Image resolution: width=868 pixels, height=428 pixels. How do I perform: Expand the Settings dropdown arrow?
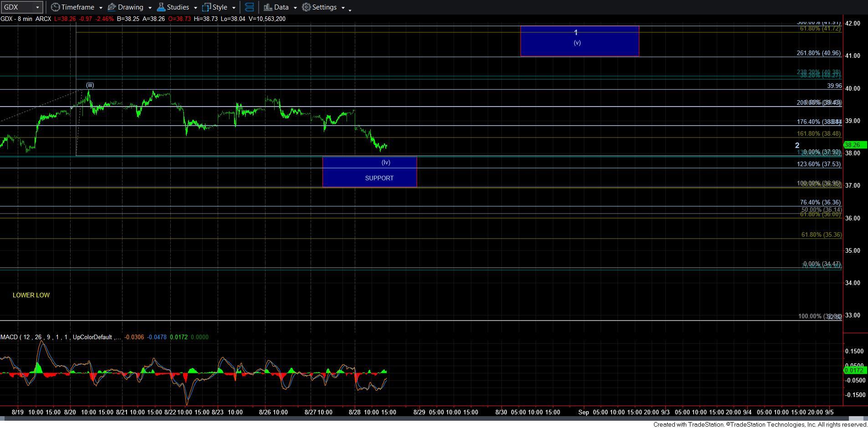343,8
